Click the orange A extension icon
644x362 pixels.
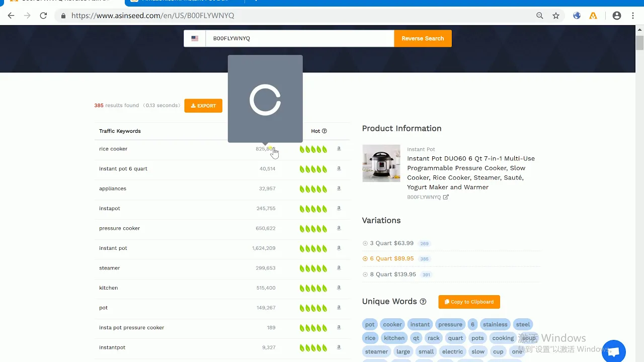pyautogui.click(x=593, y=16)
